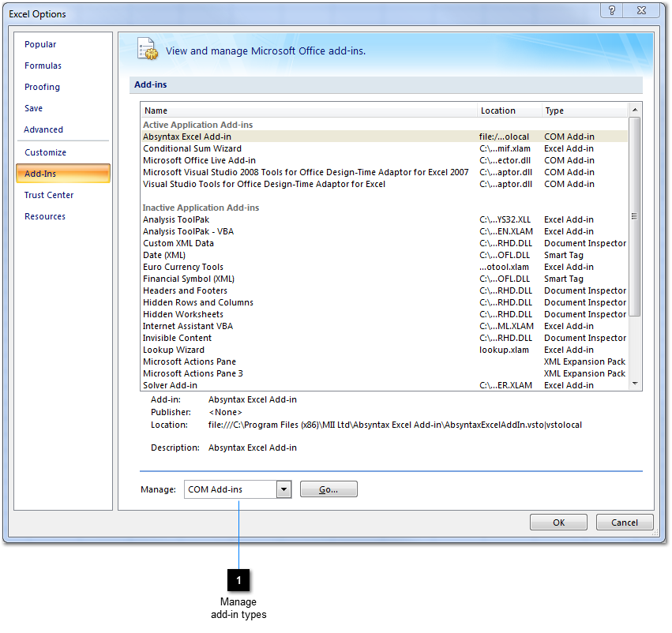The image size is (672, 633).
Task: Select Solver Add-in row
Action: 385,385
